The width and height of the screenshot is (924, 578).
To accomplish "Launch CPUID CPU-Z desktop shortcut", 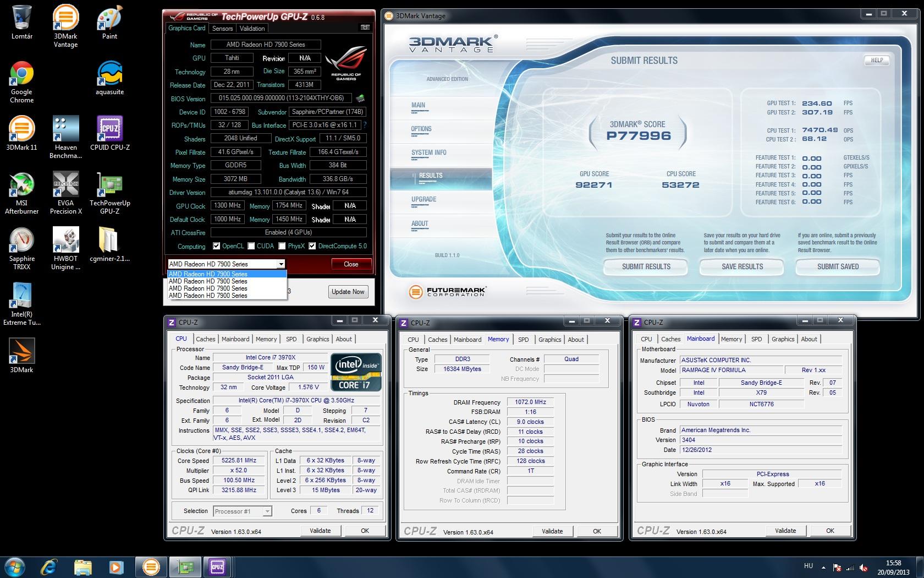I will pos(109,134).
